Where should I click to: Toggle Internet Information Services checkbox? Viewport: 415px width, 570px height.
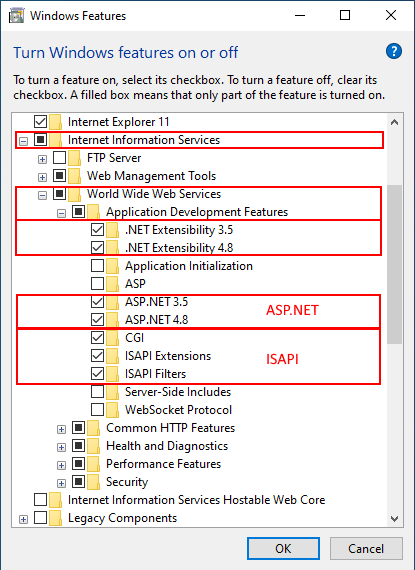click(40, 140)
